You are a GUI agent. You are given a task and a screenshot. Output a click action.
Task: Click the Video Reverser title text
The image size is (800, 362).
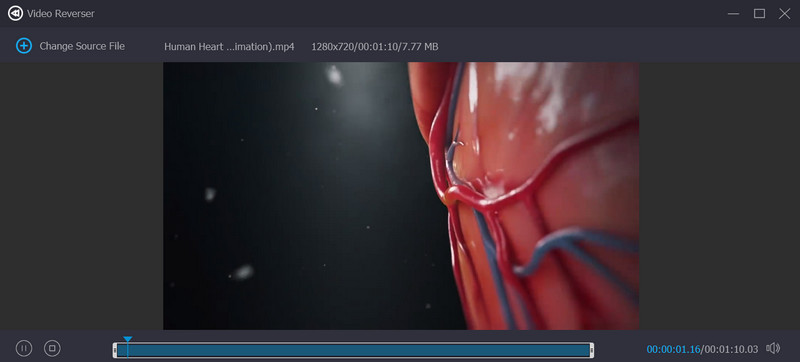tap(61, 14)
